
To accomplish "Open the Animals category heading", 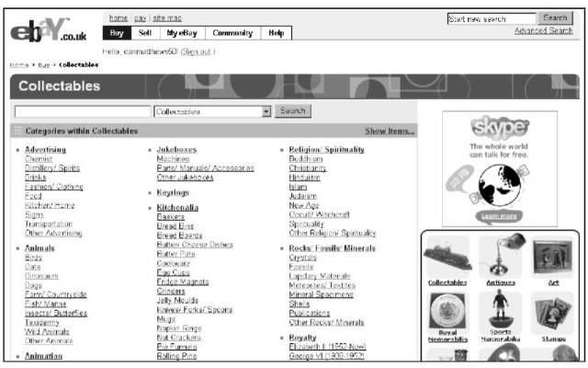I will click(40, 248).
